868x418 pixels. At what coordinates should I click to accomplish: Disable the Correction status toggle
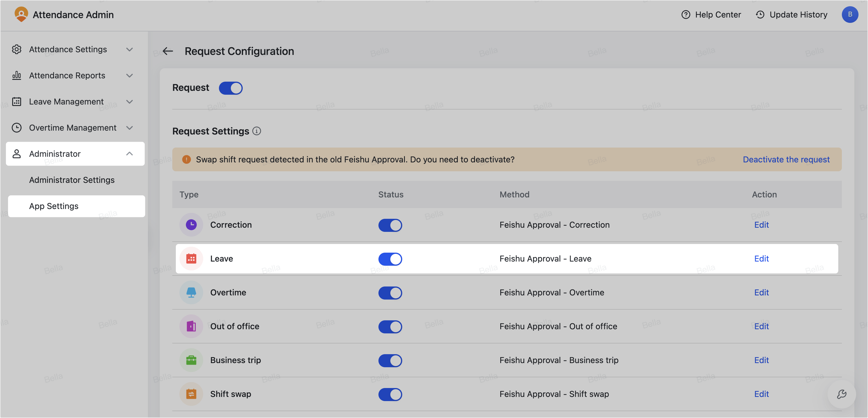(390, 225)
